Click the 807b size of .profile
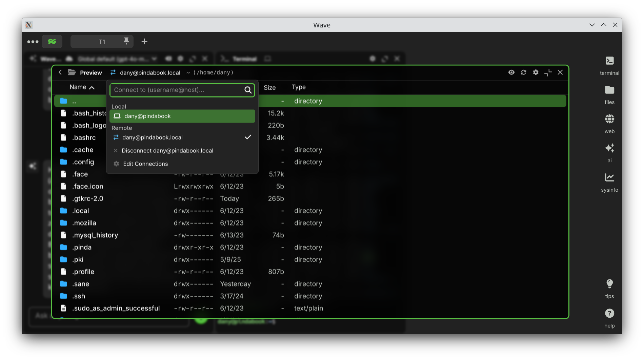Image resolution: width=644 pixels, height=360 pixels. pos(276,272)
